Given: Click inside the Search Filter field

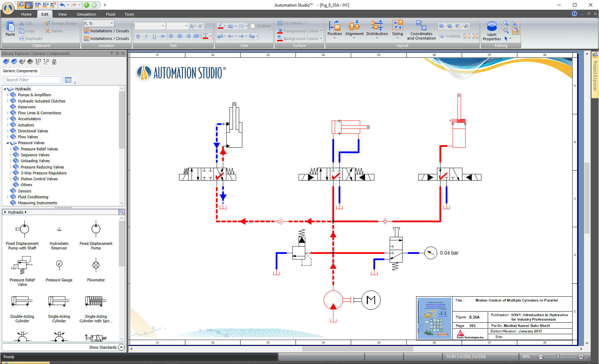Looking at the screenshot, I should 32,80.
